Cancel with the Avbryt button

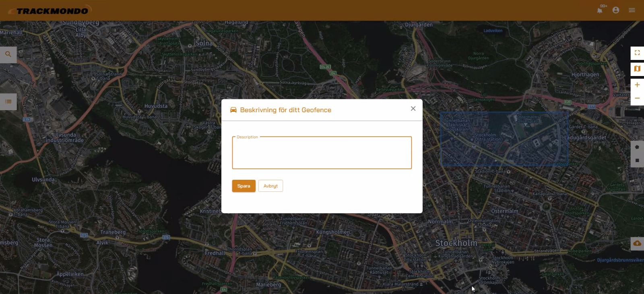coord(270,186)
